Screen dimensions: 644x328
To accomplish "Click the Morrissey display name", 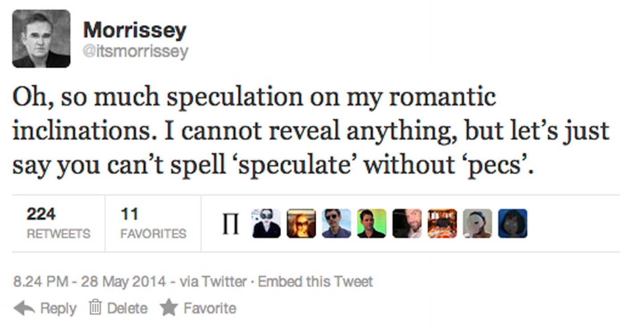I will 135,30.
